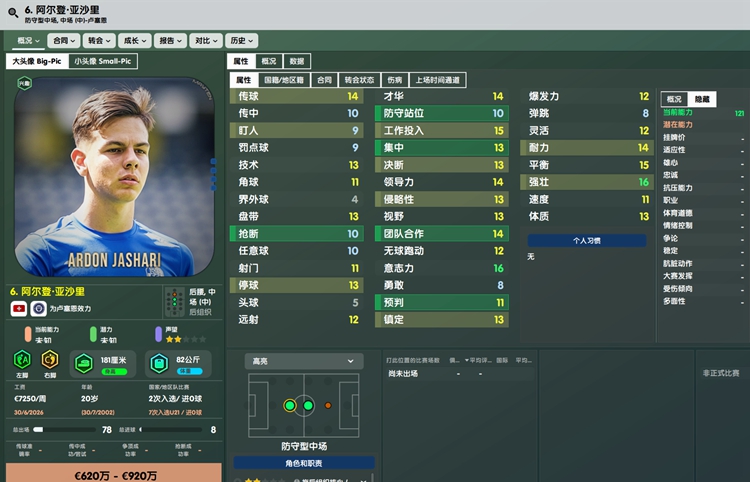Screen dimensions: 750x482
Task: Open the 高亮 highlight dropdown
Action: pyautogui.click(x=304, y=361)
